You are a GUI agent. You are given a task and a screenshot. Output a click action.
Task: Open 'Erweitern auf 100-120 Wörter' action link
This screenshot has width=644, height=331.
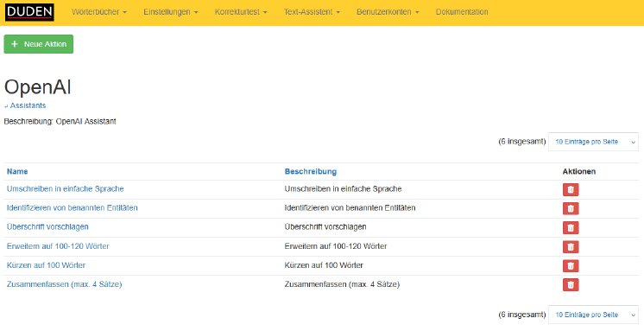[x=58, y=246]
